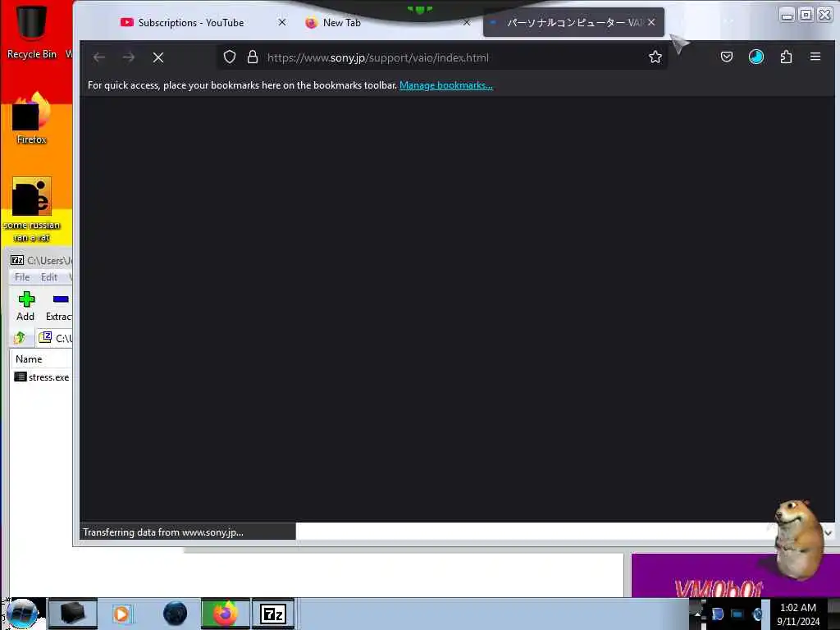Image resolution: width=840 pixels, height=630 pixels.
Task: Open the Windows Start orb
Action: [x=22, y=614]
